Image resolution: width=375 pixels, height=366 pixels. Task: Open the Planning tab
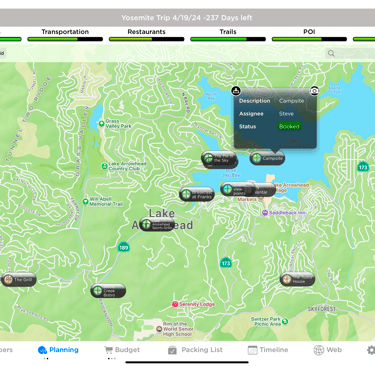pyautogui.click(x=58, y=350)
